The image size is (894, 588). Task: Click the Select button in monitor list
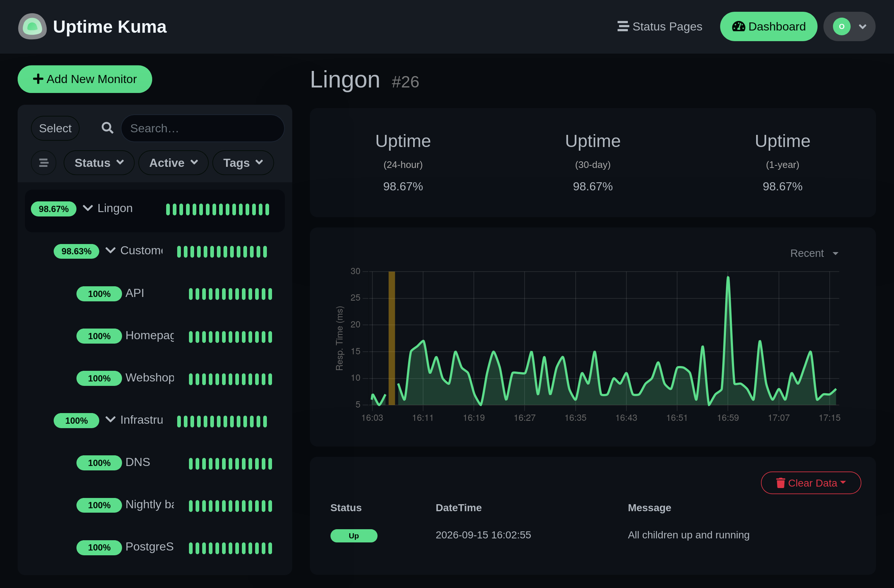pos(55,128)
